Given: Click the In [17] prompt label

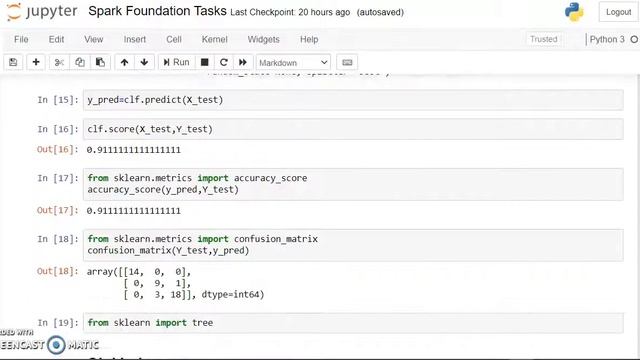Looking at the screenshot, I should [x=58, y=178].
